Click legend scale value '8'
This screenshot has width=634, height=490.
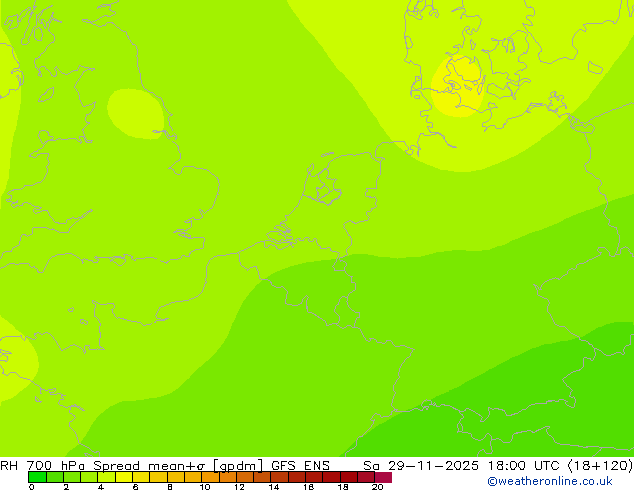(170, 487)
